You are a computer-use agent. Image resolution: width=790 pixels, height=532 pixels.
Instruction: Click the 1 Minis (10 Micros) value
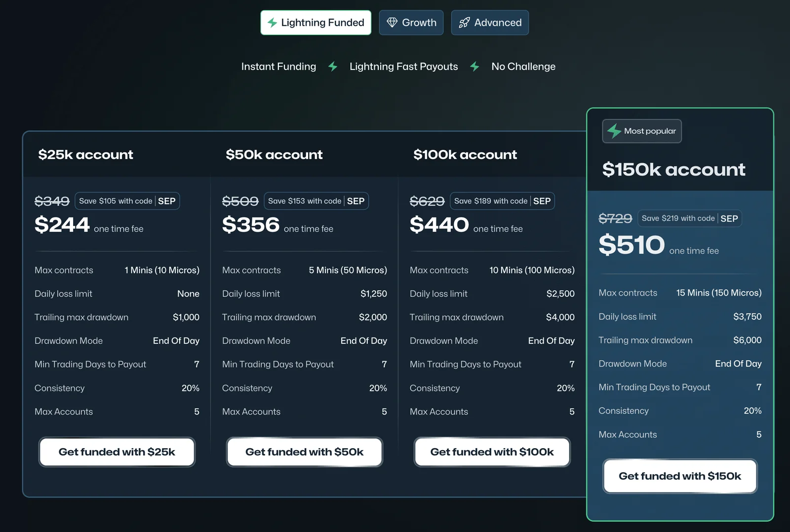click(162, 270)
